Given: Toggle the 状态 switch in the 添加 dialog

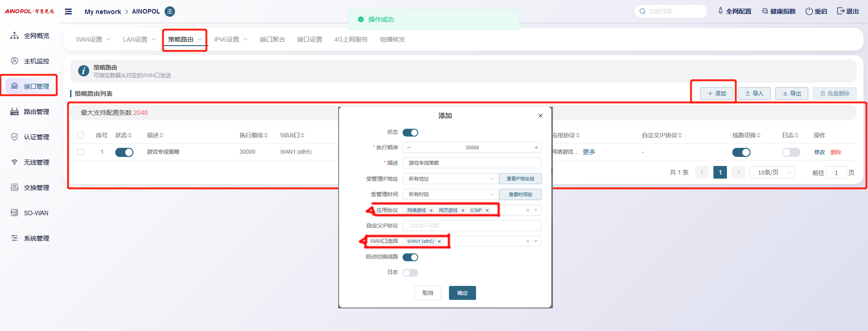Looking at the screenshot, I should point(410,132).
